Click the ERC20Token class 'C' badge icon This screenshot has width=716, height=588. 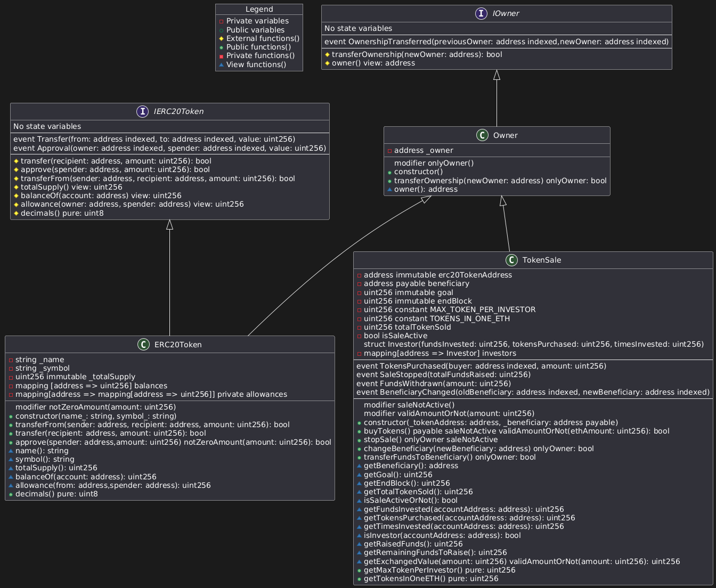(143, 345)
